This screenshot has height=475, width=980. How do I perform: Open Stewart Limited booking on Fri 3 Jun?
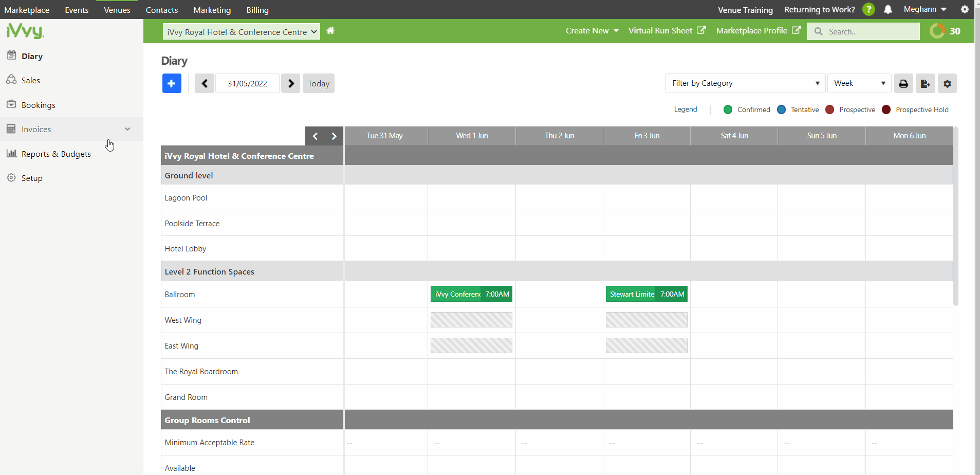pos(646,294)
